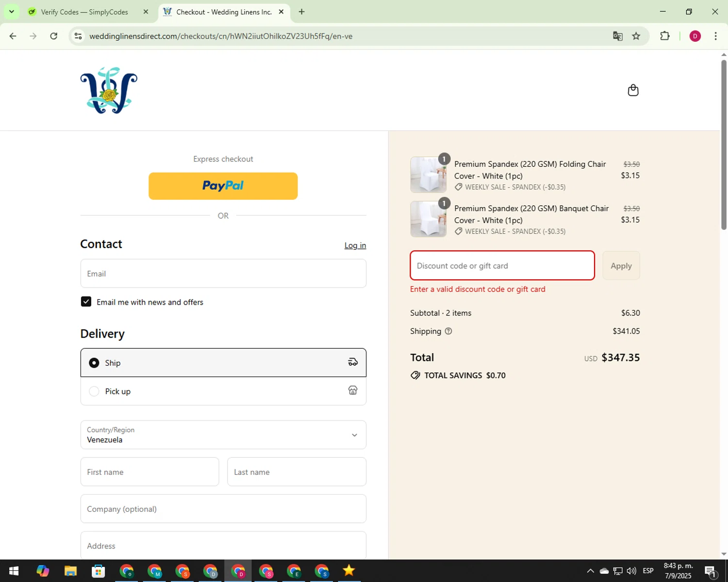Open the notifications center icon

tap(710, 571)
